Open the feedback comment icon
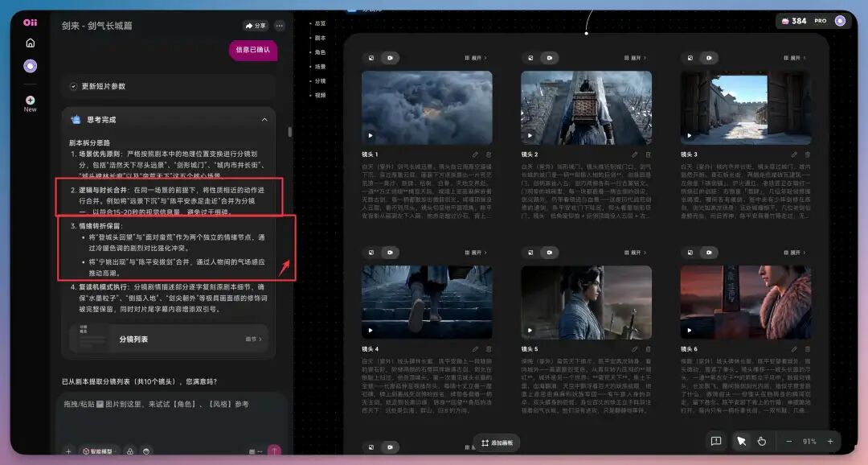868x465 pixels. point(716,441)
